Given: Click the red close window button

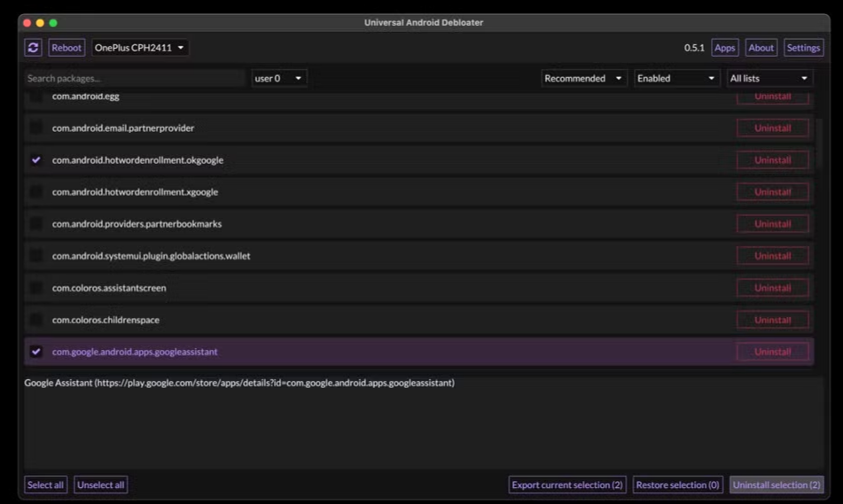Looking at the screenshot, I should coord(27,22).
